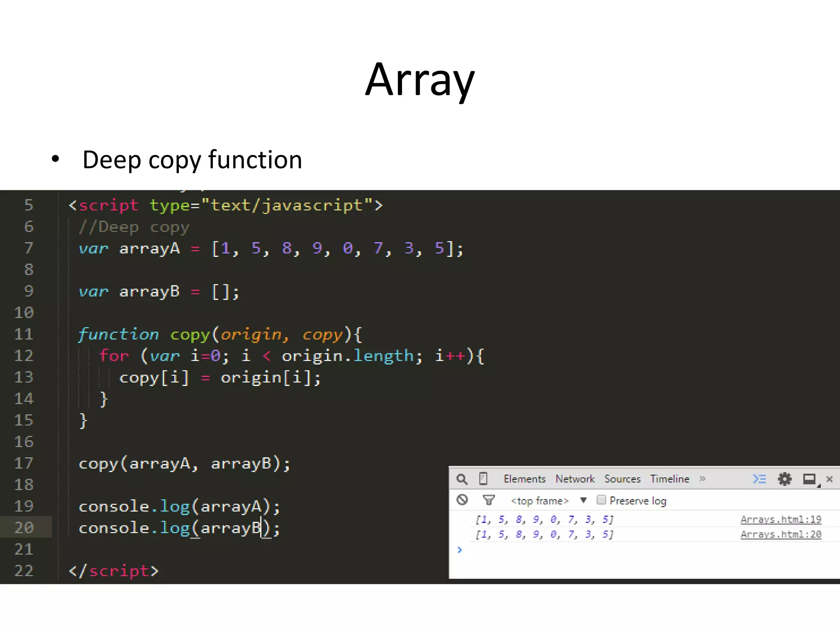Click 'function' keyword on line 11

point(119,334)
